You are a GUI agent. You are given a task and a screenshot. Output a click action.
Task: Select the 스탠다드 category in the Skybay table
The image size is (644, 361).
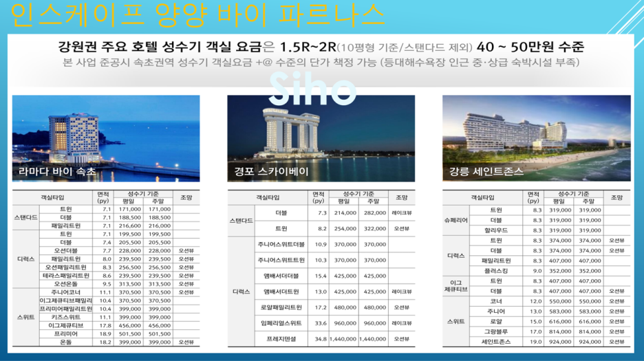pyautogui.click(x=241, y=221)
